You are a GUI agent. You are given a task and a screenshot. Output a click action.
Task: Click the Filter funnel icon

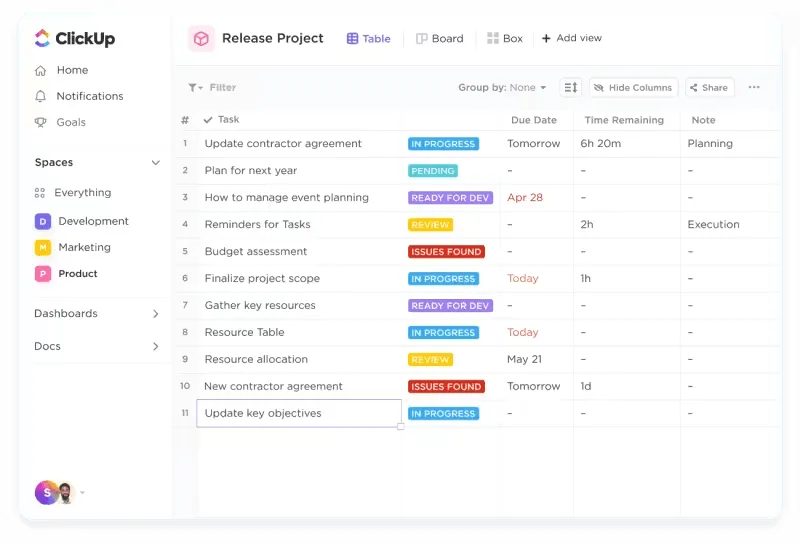click(x=195, y=88)
